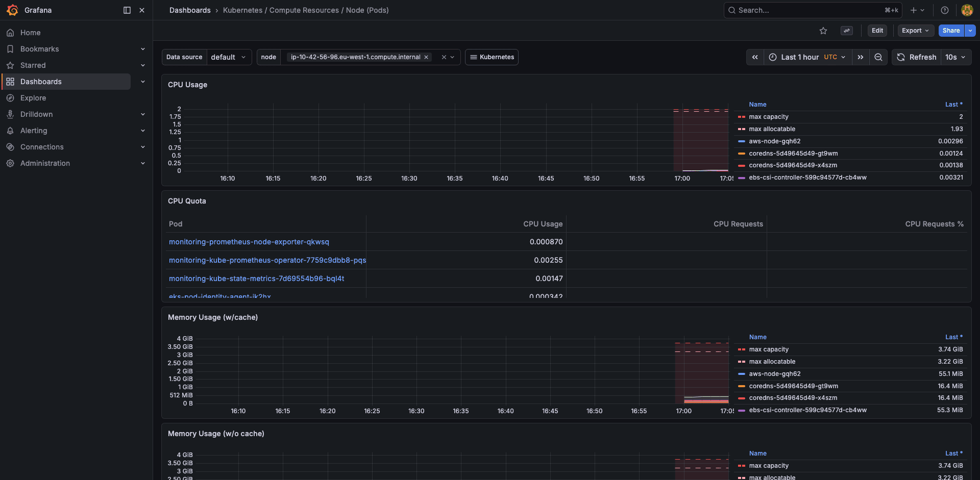This screenshot has height=480, width=980.
Task: Click the Share button
Action: 950,31
